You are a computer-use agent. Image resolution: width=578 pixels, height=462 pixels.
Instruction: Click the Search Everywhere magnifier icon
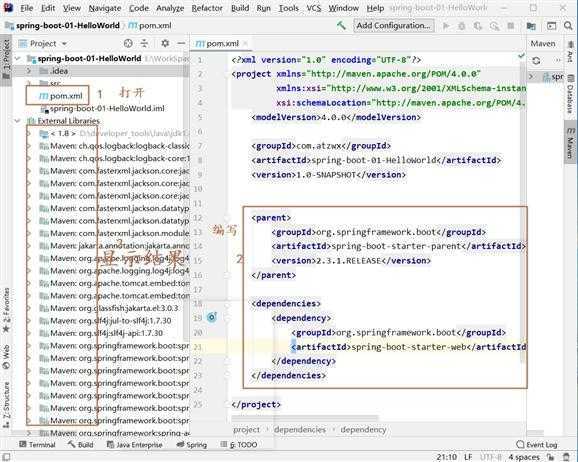[x=568, y=25]
